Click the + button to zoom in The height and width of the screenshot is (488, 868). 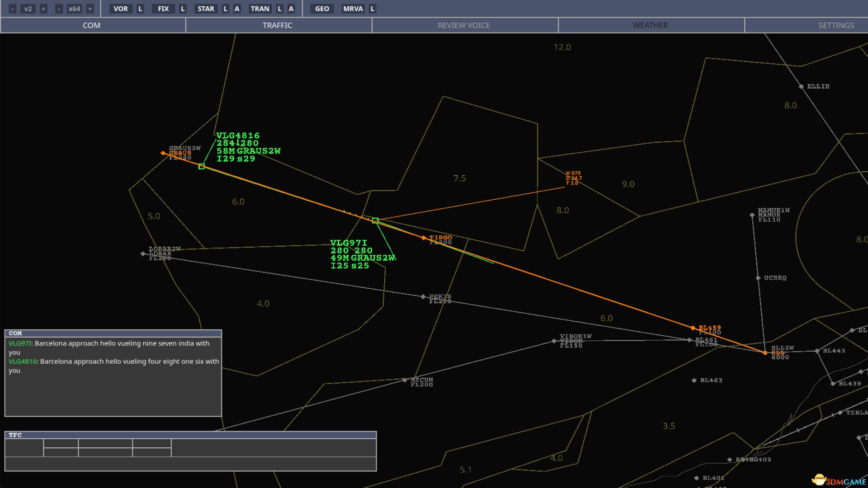coord(43,8)
